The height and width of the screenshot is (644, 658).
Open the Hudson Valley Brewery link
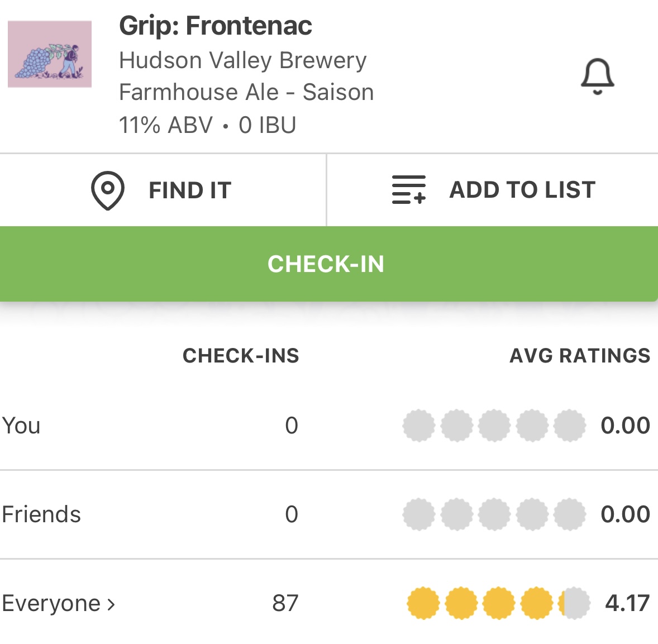pos(243,60)
